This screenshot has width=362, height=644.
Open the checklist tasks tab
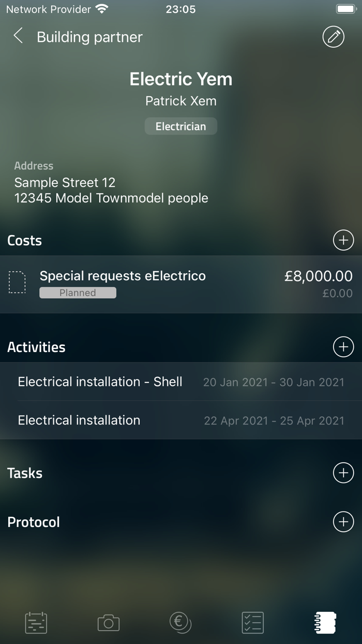point(253,623)
